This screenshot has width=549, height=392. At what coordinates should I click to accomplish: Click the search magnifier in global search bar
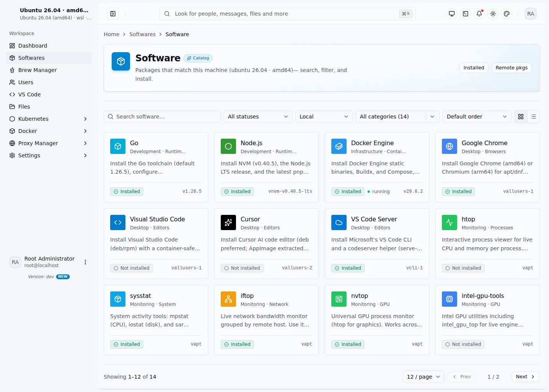pos(167,14)
